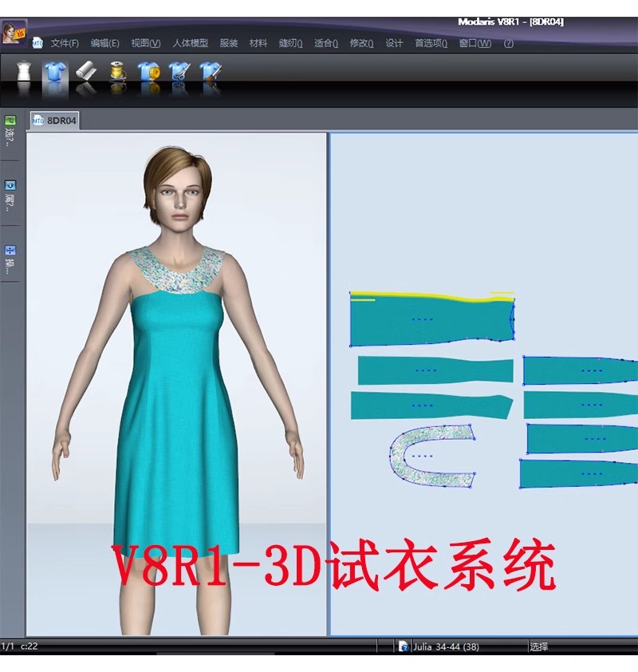Open the 缝纫 menu
This screenshot has width=638, height=672.
(291, 43)
